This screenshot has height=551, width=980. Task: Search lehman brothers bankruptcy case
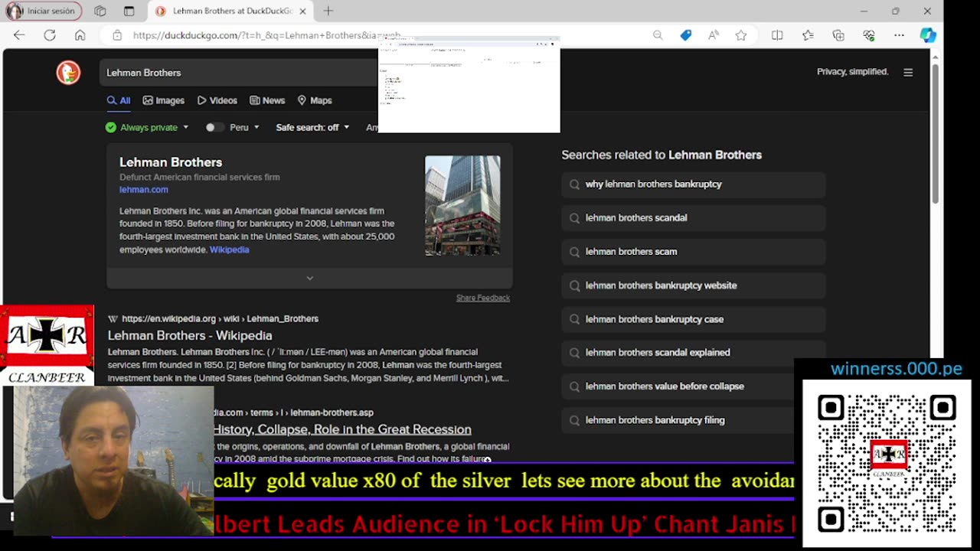(694, 319)
